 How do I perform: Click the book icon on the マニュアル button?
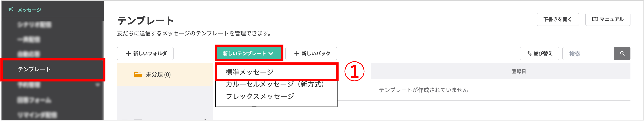[x=595, y=19]
